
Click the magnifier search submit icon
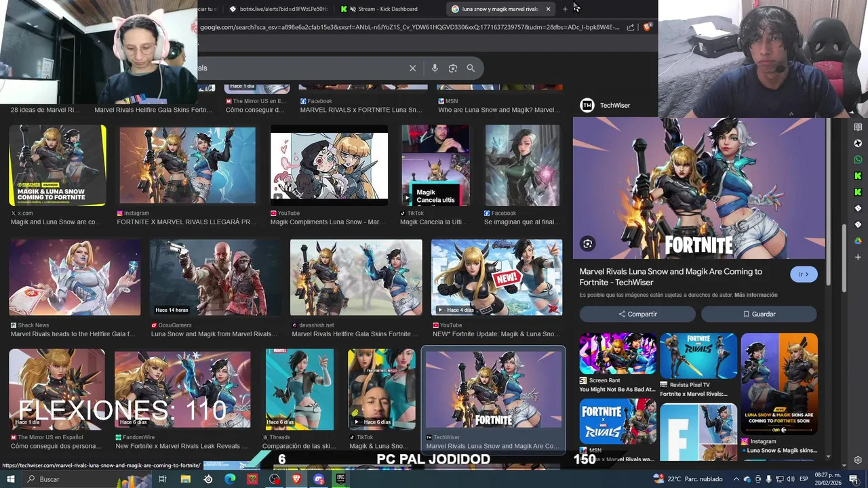(471, 68)
